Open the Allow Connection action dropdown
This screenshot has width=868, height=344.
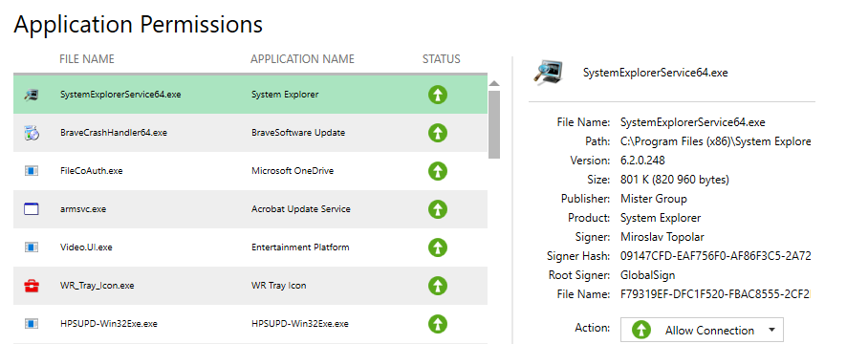click(702, 331)
